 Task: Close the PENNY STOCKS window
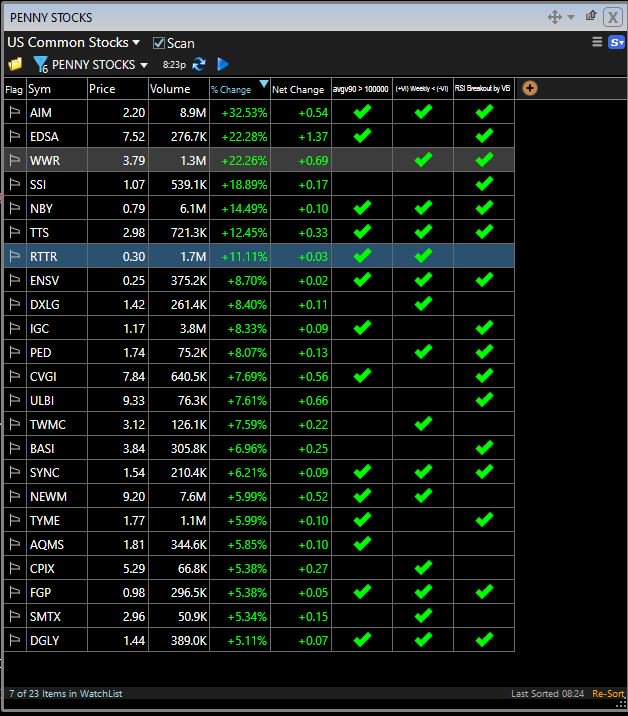click(613, 18)
